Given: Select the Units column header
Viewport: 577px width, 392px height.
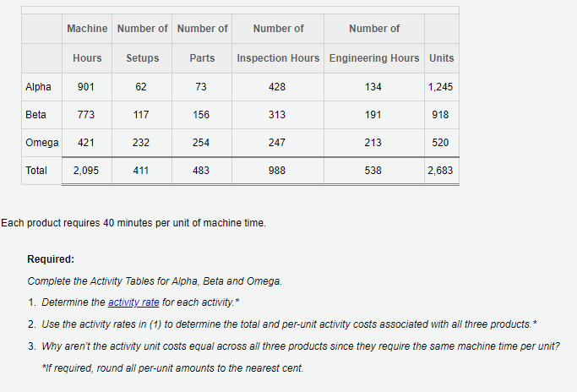Looking at the screenshot, I should (442, 58).
